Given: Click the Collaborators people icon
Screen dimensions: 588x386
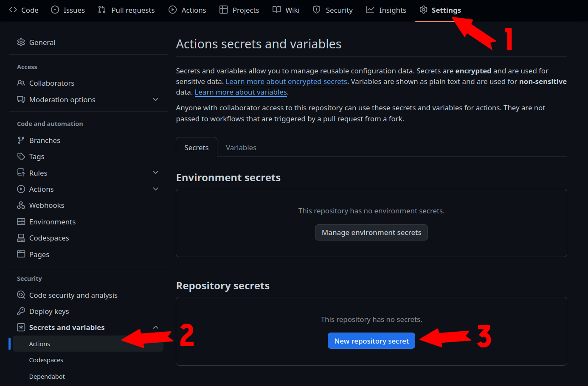Looking at the screenshot, I should pos(21,83).
